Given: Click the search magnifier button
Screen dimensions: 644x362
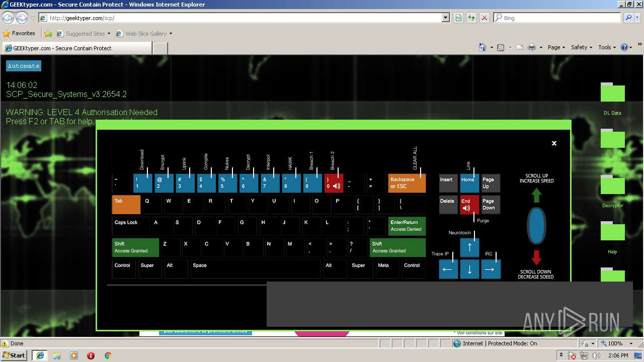Looking at the screenshot, I should 628,18.
